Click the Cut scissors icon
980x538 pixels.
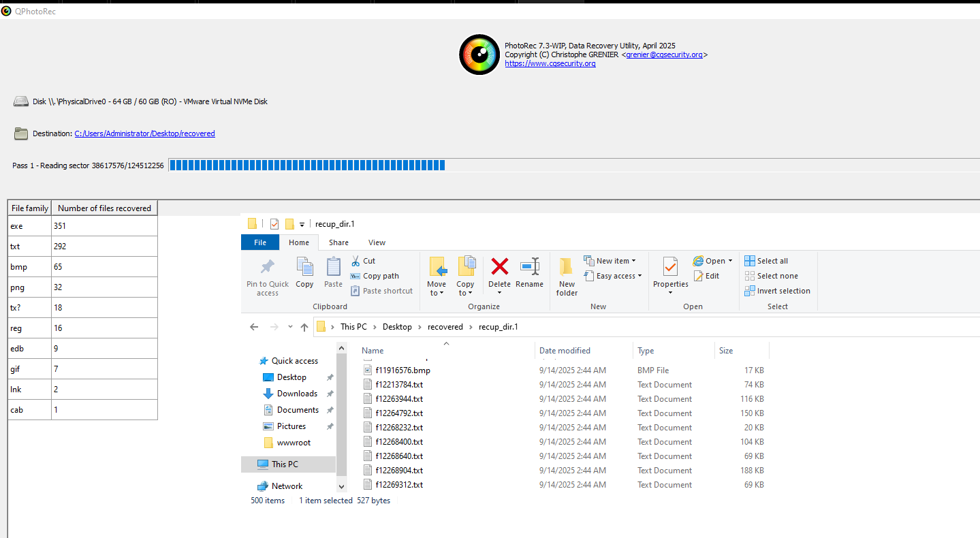(x=355, y=261)
